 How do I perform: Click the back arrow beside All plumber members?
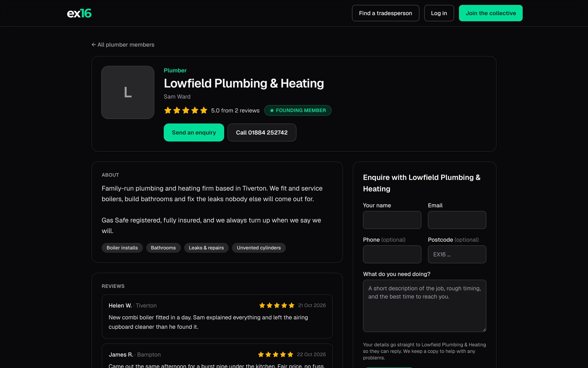(x=94, y=44)
